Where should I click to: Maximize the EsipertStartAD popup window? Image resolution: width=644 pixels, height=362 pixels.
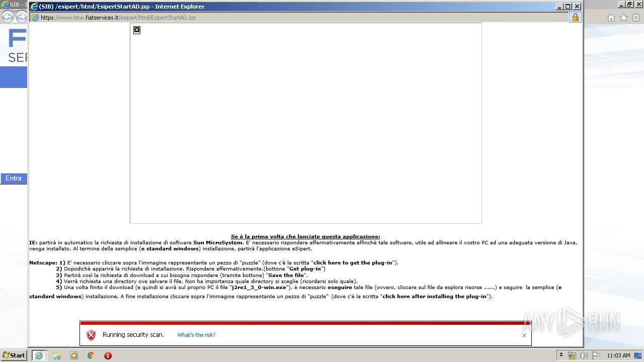[x=568, y=7]
